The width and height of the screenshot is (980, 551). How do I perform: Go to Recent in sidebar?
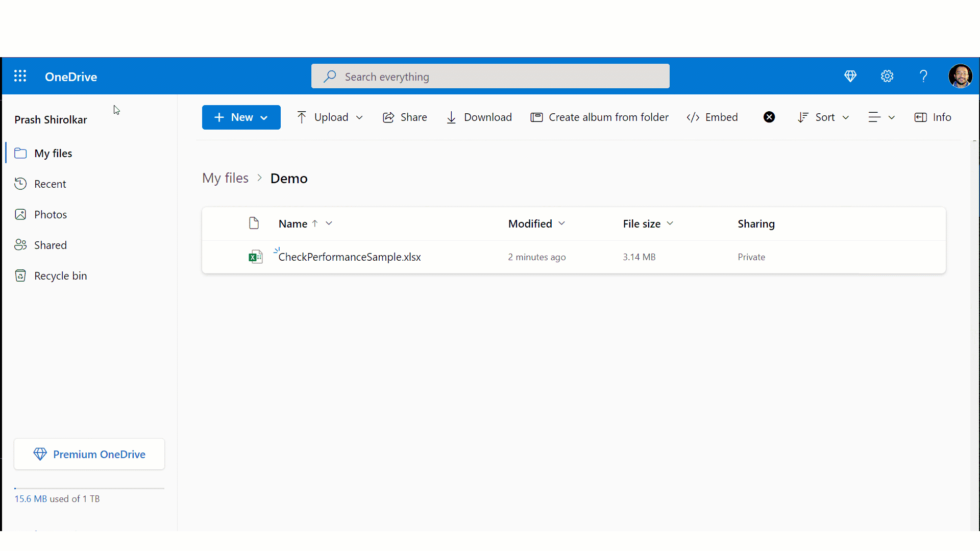[50, 184]
